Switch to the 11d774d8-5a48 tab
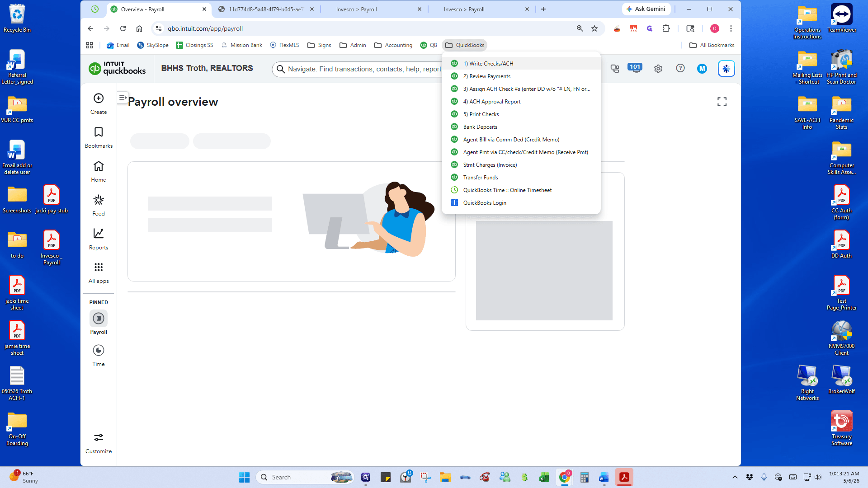 click(266, 9)
